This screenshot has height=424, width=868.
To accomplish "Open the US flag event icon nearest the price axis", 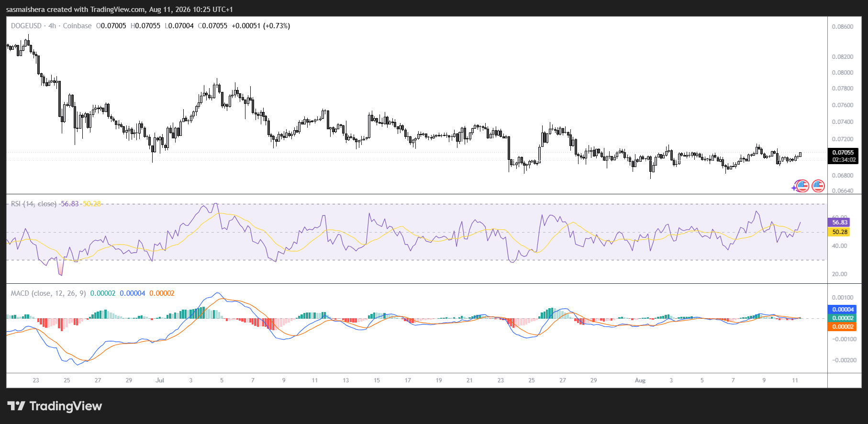I will [818, 186].
